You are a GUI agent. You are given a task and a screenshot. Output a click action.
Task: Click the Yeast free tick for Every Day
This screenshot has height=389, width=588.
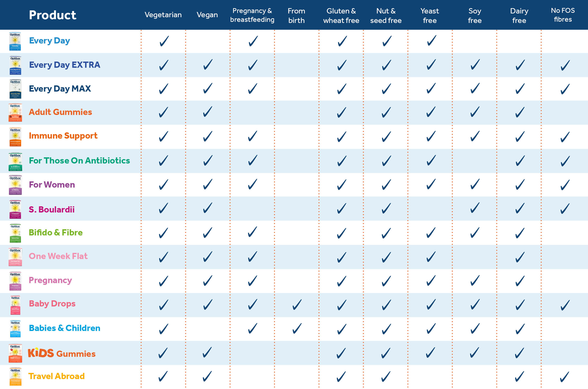click(432, 40)
